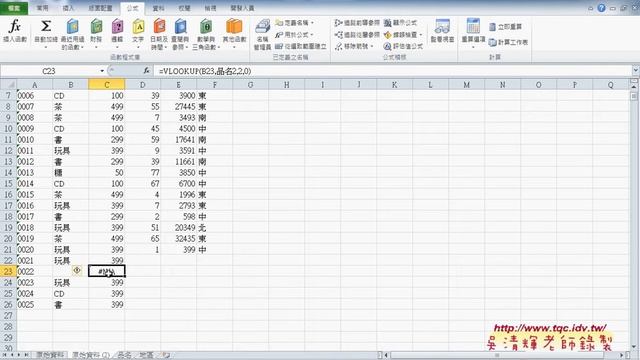
Task: Select column E header
Action: coord(178,84)
